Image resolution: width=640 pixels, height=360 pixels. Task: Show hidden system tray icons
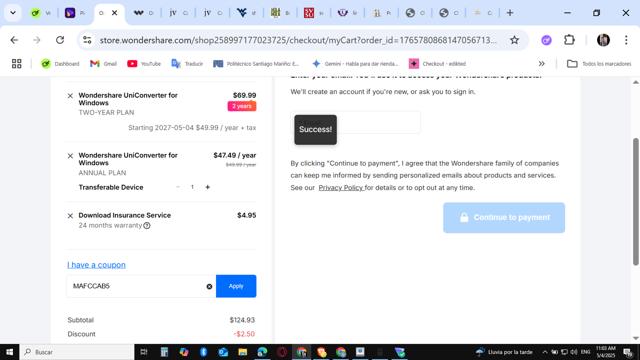click(544, 352)
